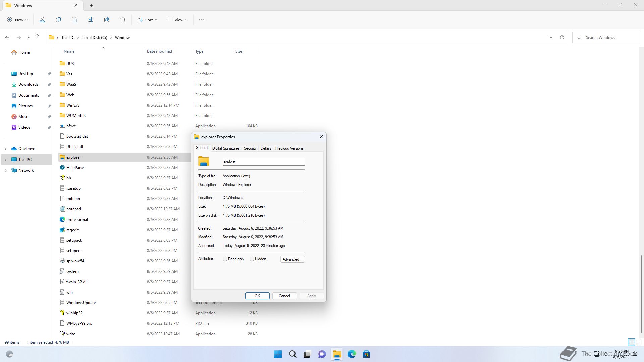This screenshot has height=362, width=644.
Task: Switch to large icons view layout
Action: pyautogui.click(x=639, y=342)
